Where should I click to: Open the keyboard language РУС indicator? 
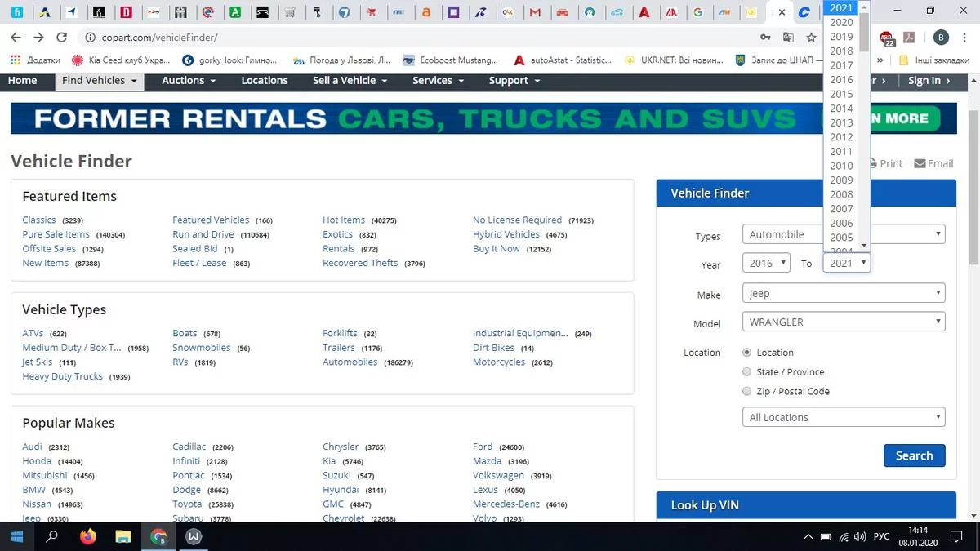(882, 536)
